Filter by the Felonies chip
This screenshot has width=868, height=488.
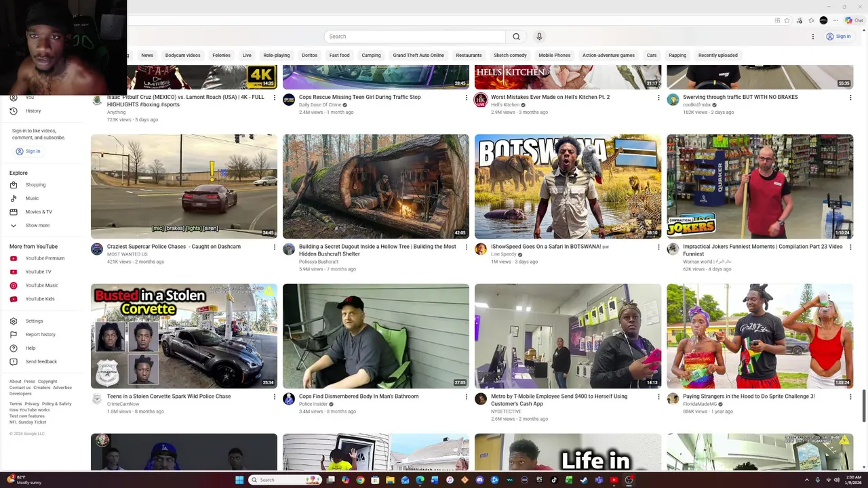(221, 56)
